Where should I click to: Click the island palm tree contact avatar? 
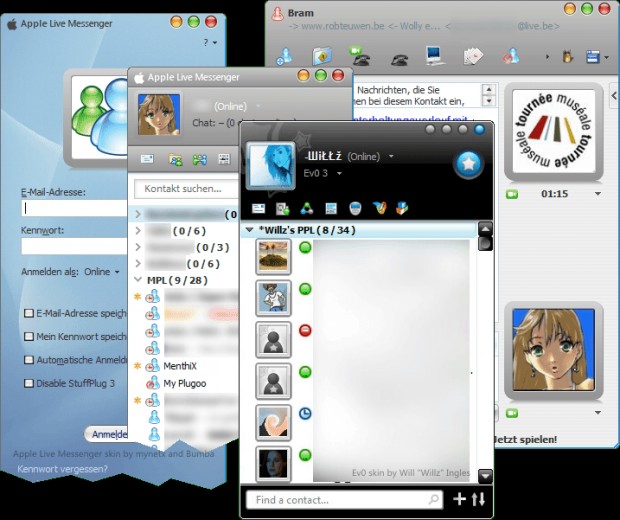point(273,256)
